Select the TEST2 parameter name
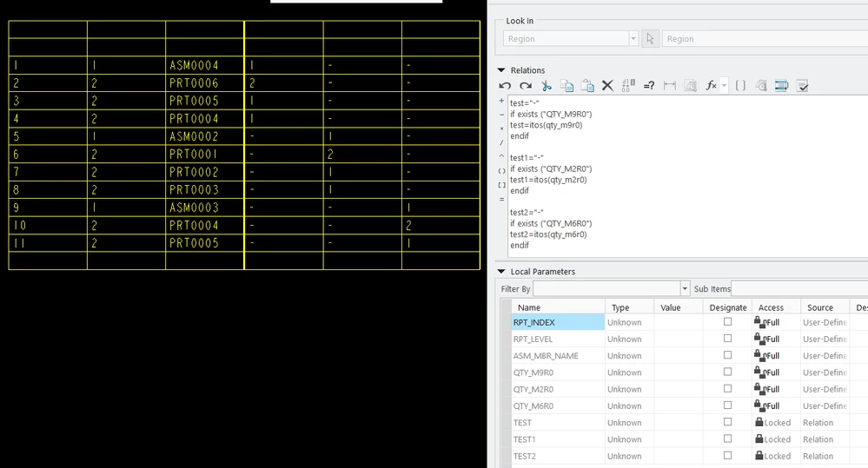 (524, 456)
